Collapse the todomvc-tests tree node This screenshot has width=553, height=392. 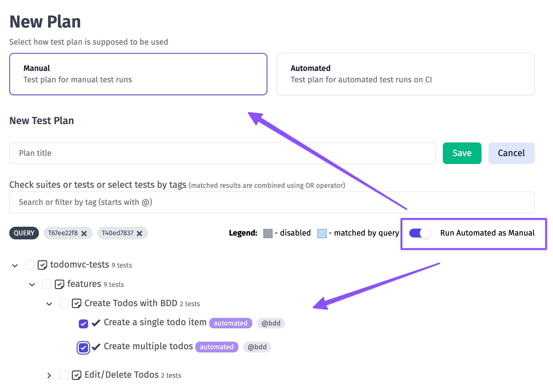(15, 265)
